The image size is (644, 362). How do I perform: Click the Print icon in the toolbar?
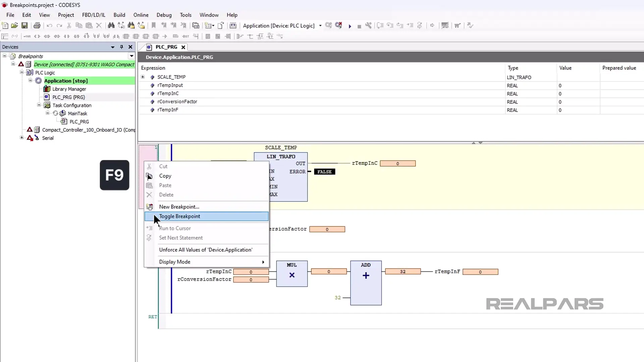click(x=37, y=25)
